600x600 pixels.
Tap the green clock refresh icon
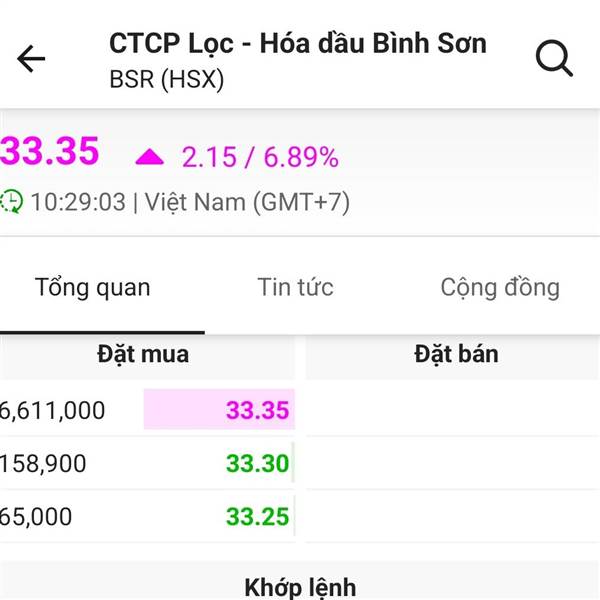click(12, 202)
